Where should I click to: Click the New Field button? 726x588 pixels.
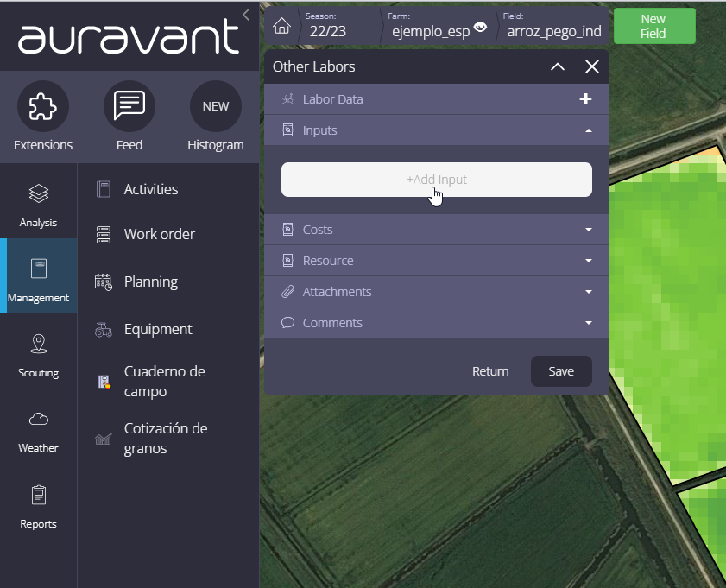[x=654, y=26]
